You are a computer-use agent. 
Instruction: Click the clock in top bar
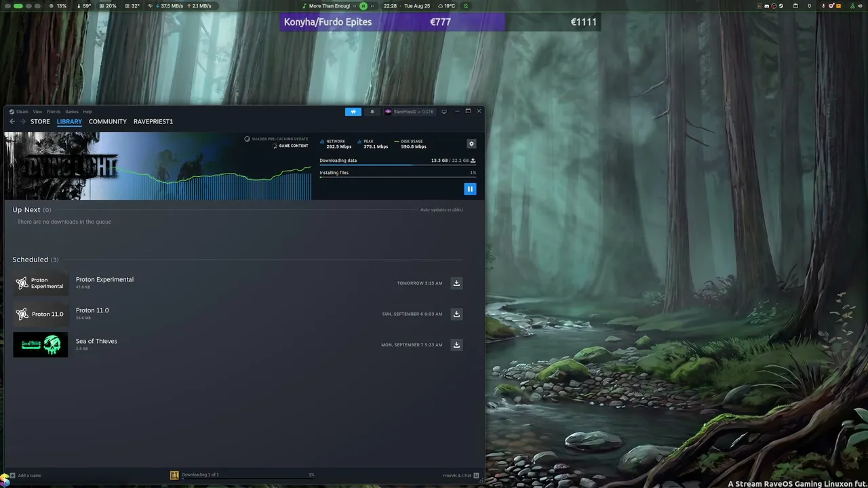click(x=390, y=6)
